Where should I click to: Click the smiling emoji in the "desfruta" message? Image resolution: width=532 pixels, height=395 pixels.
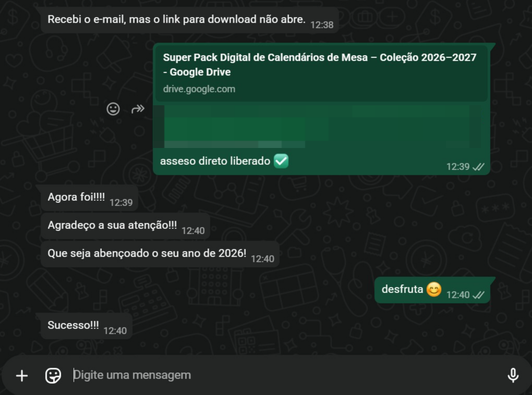(433, 289)
